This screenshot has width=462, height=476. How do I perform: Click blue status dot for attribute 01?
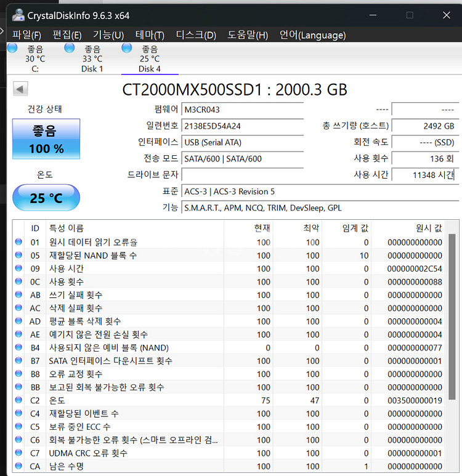[x=18, y=242]
